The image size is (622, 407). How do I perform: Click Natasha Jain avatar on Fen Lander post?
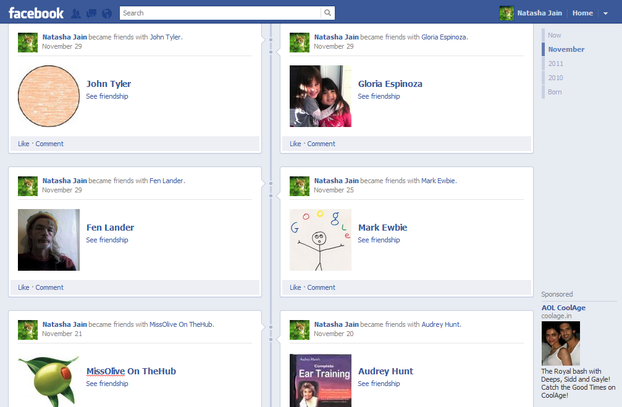(28, 186)
